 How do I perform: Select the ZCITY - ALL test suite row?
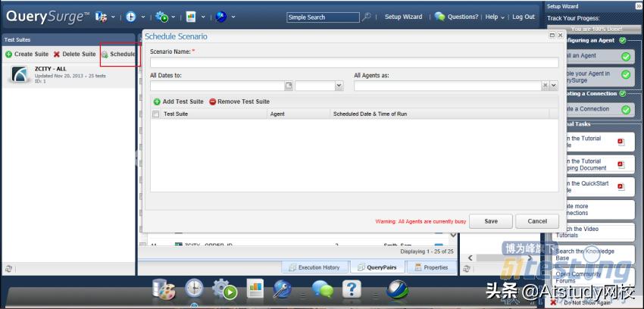point(68,75)
